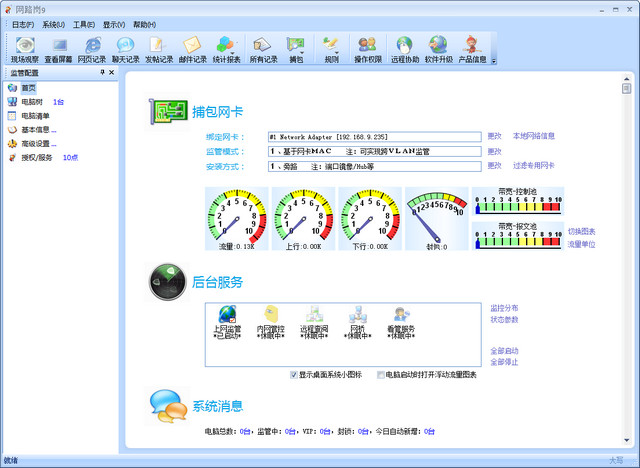Image resolution: width=640 pixels, height=468 pixels.
Task: Open 聊天记录 chat records icon
Action: (x=126, y=48)
